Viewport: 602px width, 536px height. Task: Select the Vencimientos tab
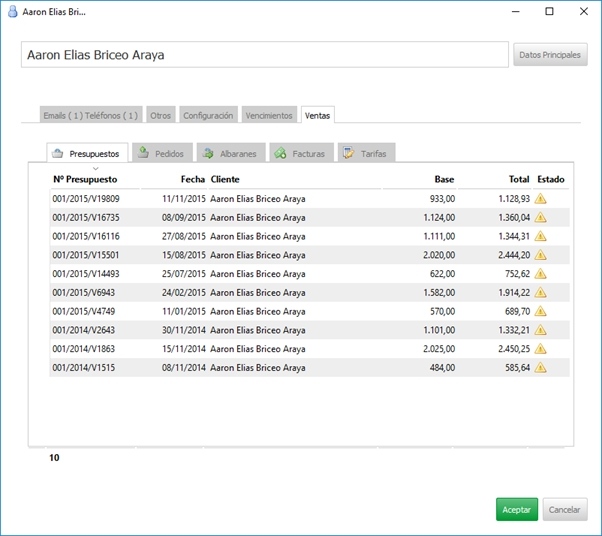click(269, 116)
